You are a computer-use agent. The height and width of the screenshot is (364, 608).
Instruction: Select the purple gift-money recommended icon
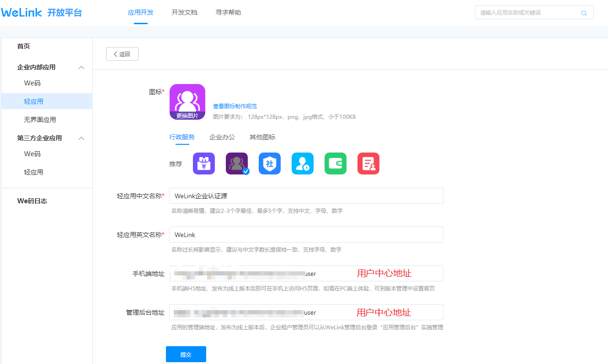[x=204, y=164]
